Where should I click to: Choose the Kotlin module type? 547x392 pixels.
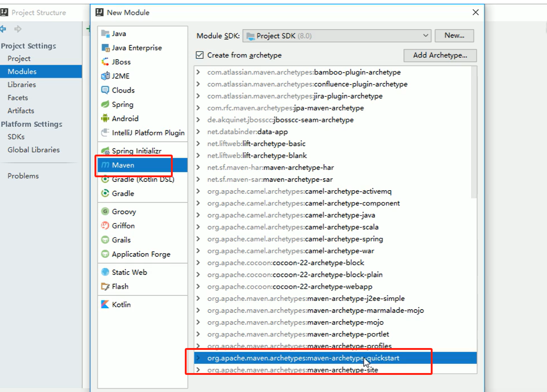142,305
